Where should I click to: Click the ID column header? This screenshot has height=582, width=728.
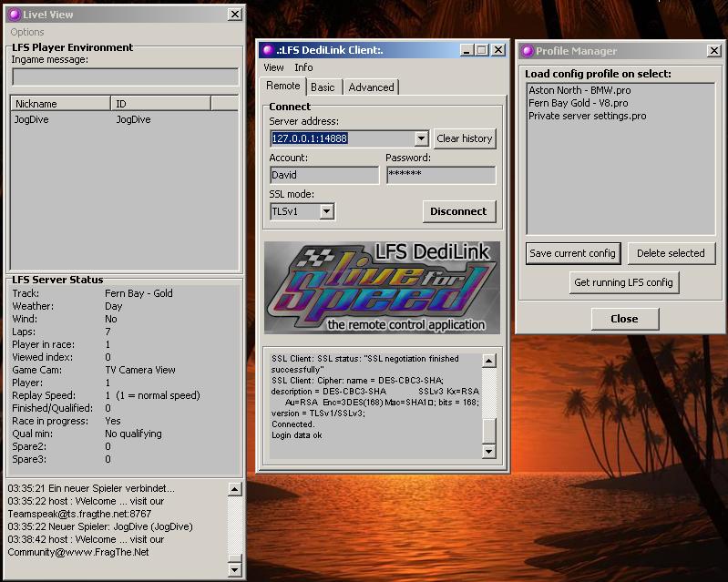(160, 104)
